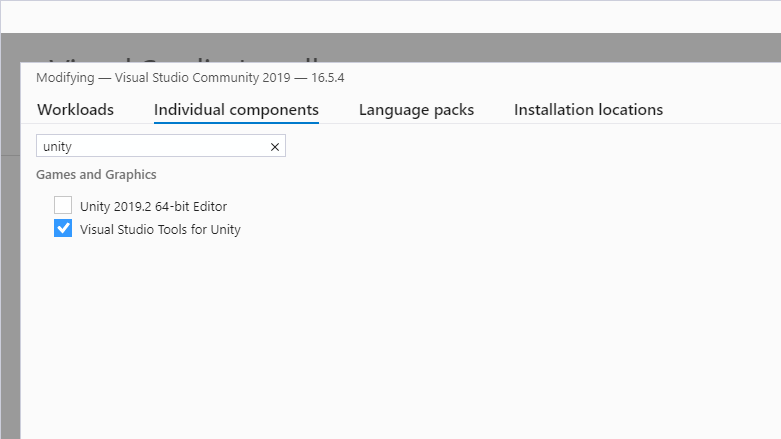Click the Unity 2019.2 64-bit Editor label
This screenshot has width=781, height=439.
[153, 206]
